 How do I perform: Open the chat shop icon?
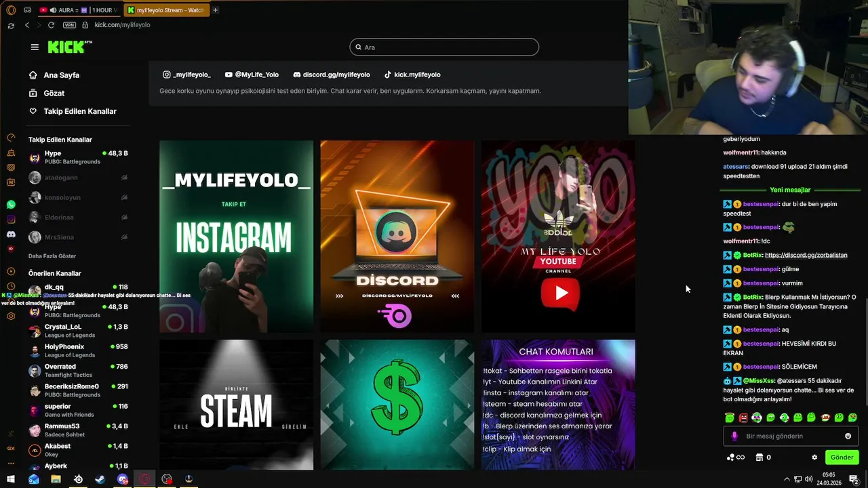[759, 457]
